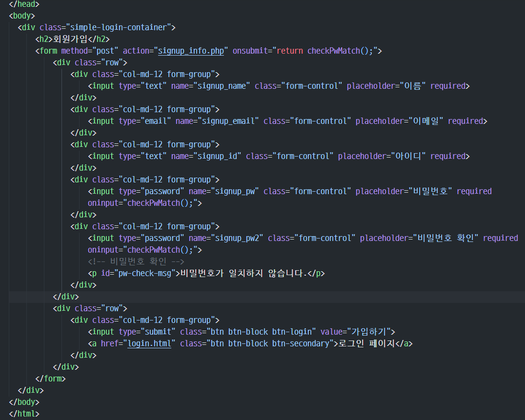
Task: Select the btn-login class name
Action: point(292,332)
